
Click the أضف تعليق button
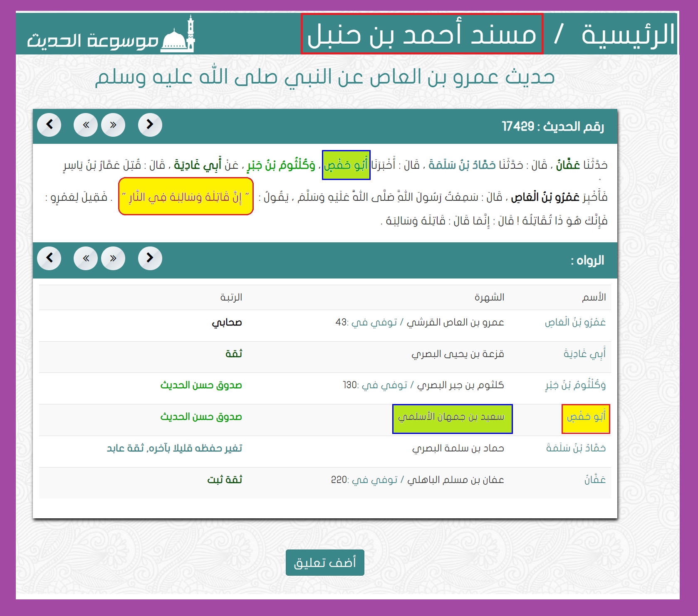325,562
